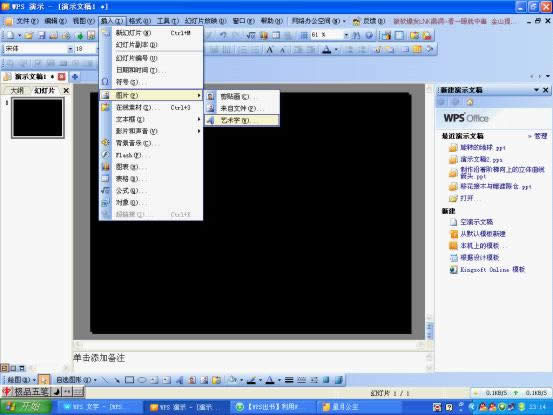The height and width of the screenshot is (415, 553).
Task: Click the Insert WordArt icon in the drawing toolbar
Action: click(180, 380)
